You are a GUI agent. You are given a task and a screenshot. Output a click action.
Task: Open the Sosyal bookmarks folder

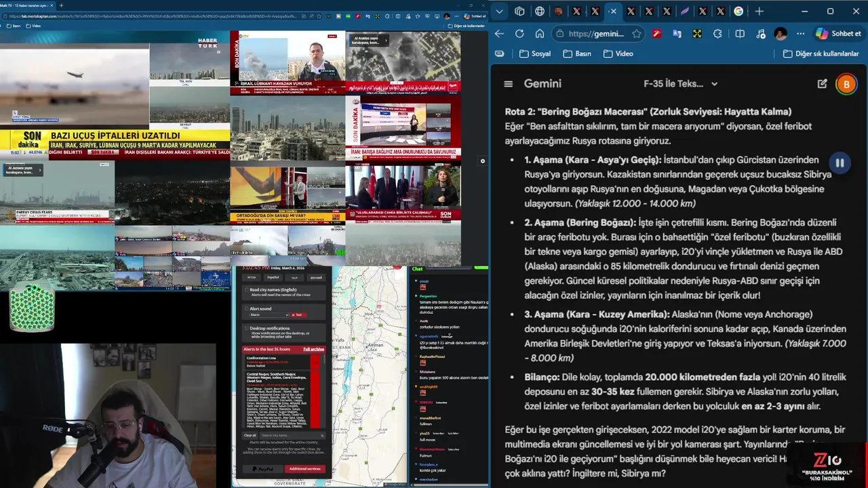[x=535, y=54]
